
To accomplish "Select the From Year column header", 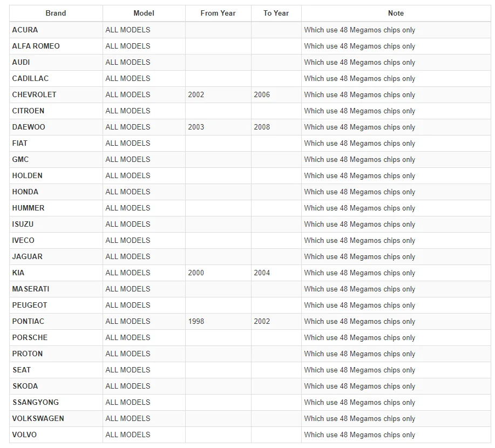I will coord(218,13).
